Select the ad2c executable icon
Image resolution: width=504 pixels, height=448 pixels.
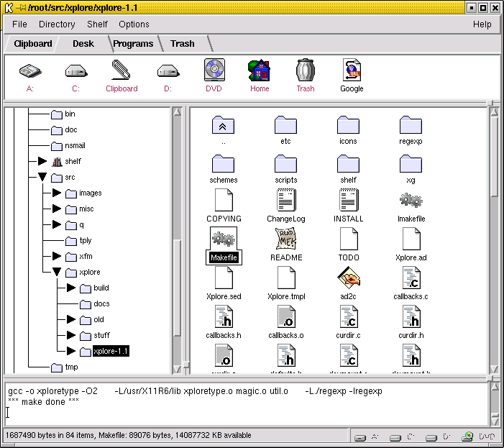(349, 278)
